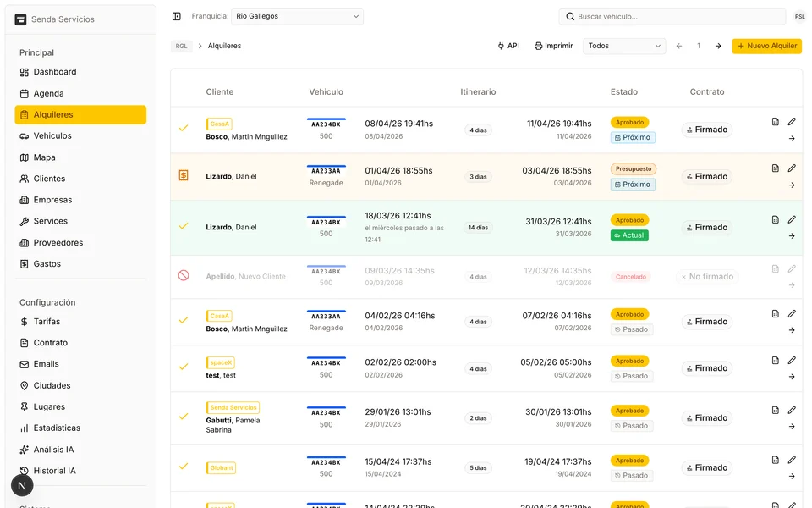Toggle checkmark on first Bosco CasaA row

184,129
